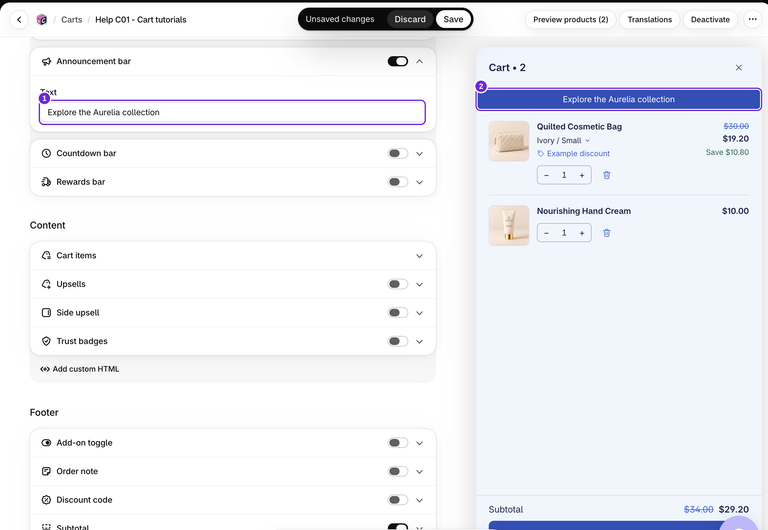Open the app logo icon in breadcrumb
The width and height of the screenshot is (768, 530).
(x=42, y=20)
